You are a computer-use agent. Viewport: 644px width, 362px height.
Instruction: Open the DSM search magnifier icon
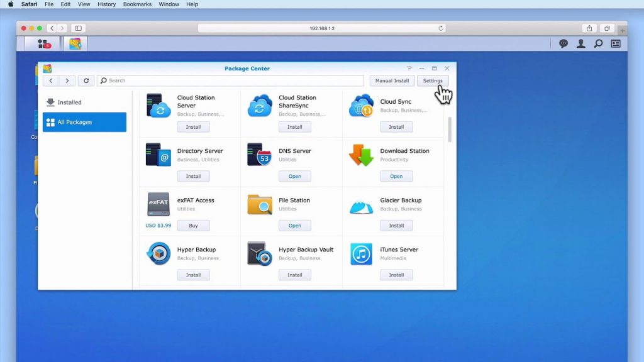click(x=599, y=43)
